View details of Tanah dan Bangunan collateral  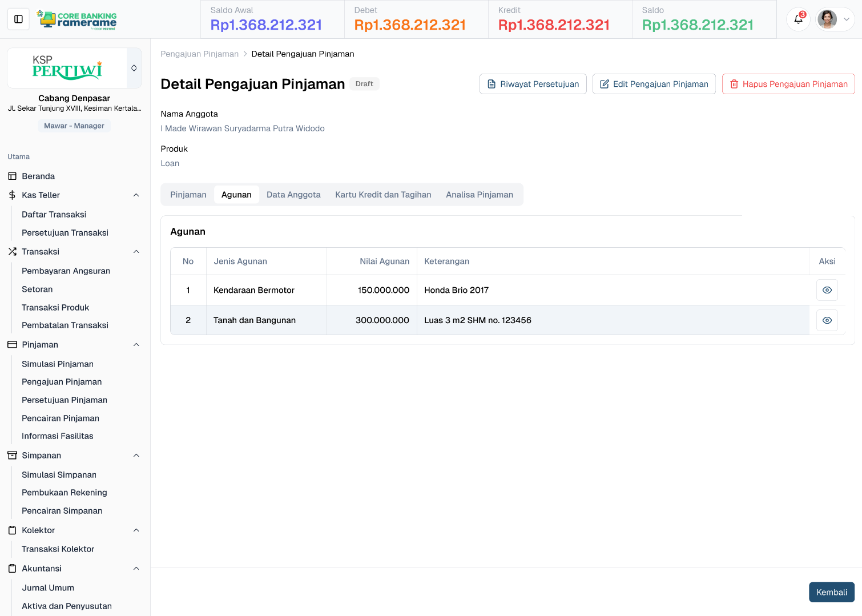click(827, 320)
